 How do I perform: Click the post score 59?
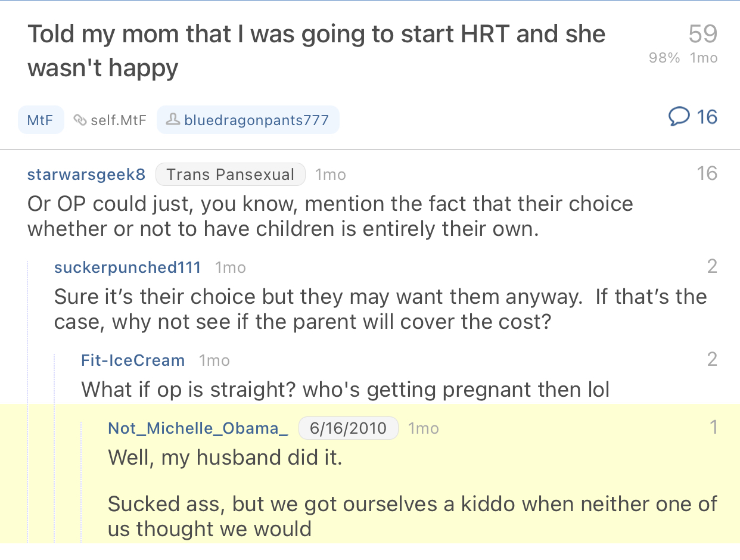pos(702,34)
